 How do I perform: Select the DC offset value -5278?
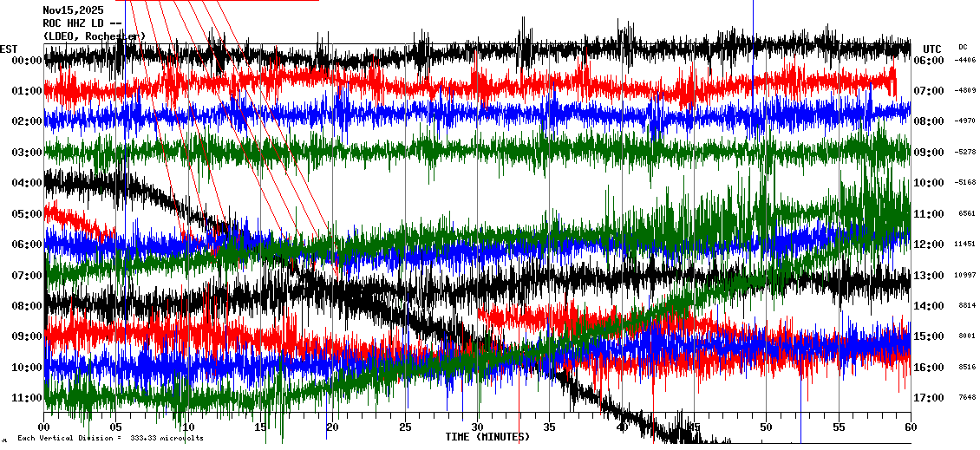pos(964,153)
